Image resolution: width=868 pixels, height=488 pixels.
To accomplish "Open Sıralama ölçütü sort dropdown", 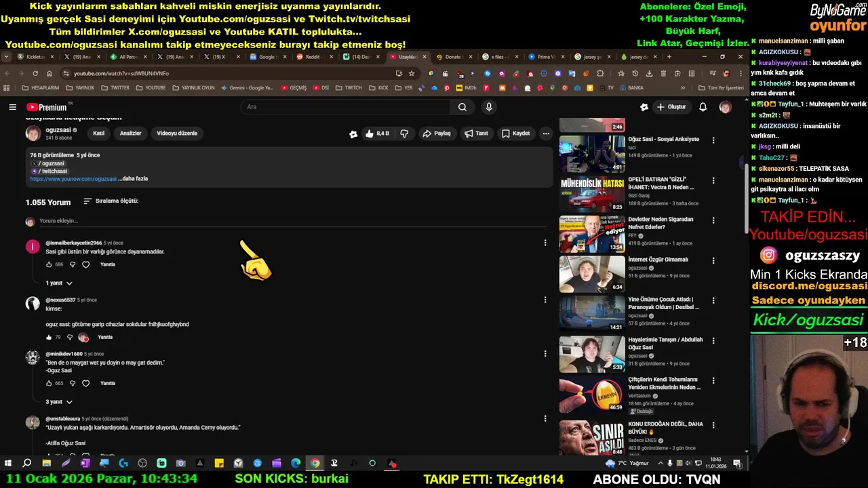I will (x=111, y=201).
